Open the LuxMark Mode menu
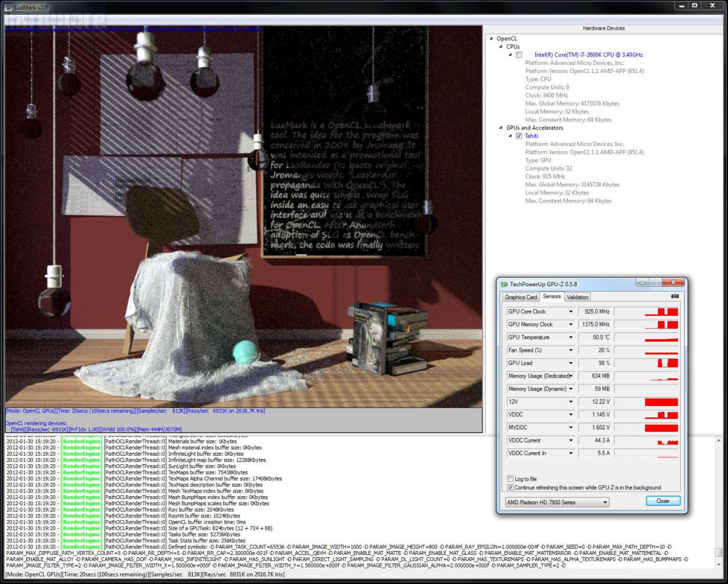Viewport: 728px width, 584px height. tap(31, 19)
